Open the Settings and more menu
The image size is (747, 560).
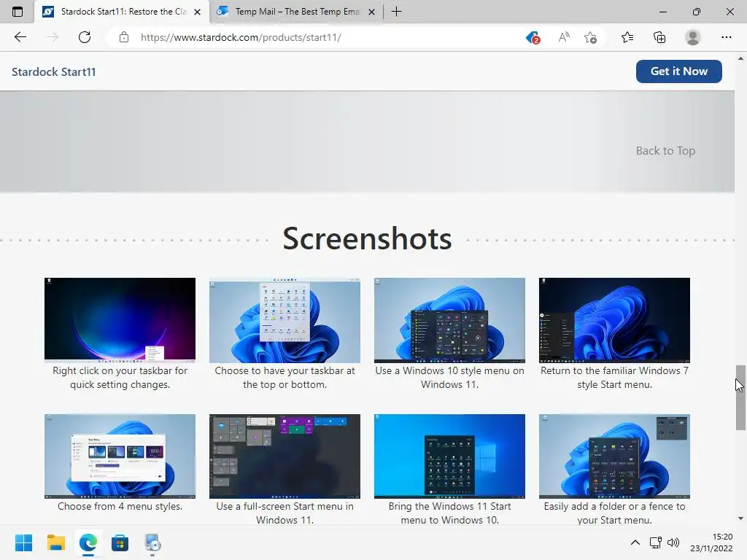point(726,37)
